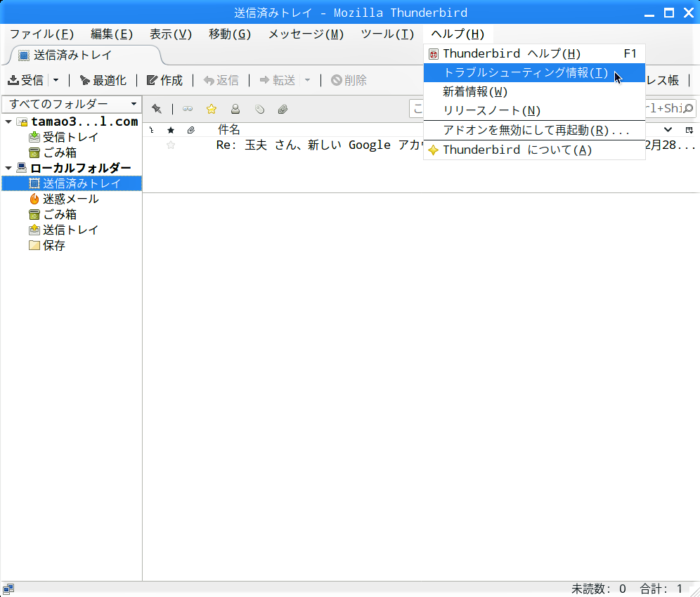This screenshot has width=700, height=597.
Task: Sort by thread column header icon
Action: [x=152, y=130]
